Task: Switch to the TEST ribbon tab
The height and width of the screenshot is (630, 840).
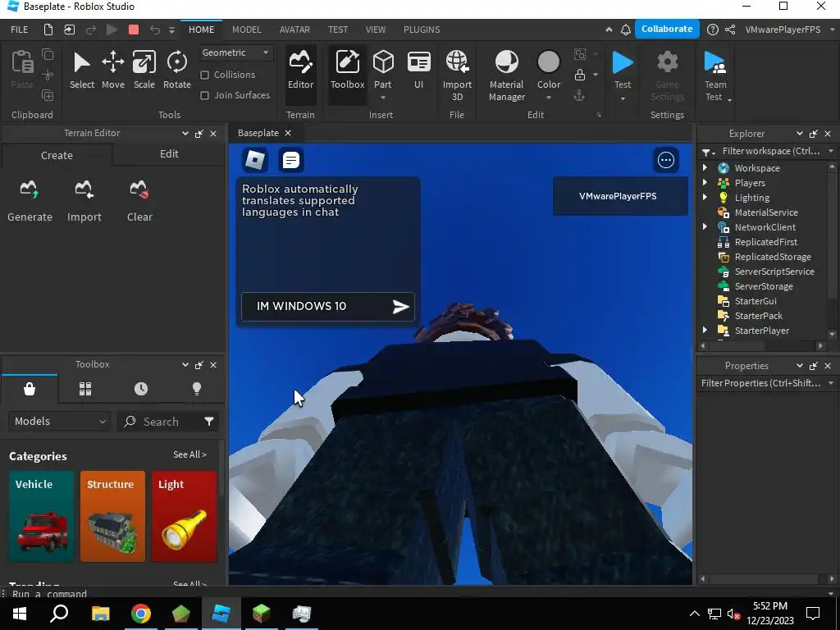Action: (x=338, y=30)
